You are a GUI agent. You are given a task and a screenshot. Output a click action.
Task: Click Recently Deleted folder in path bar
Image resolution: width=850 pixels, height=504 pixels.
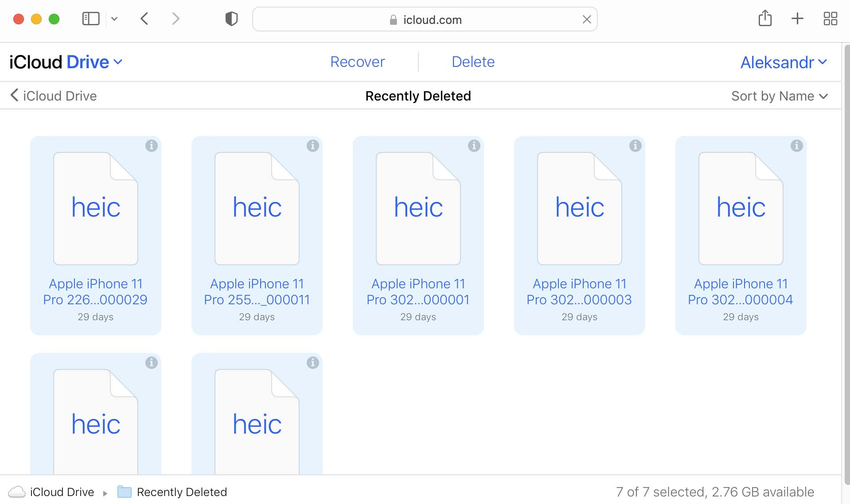(x=172, y=492)
